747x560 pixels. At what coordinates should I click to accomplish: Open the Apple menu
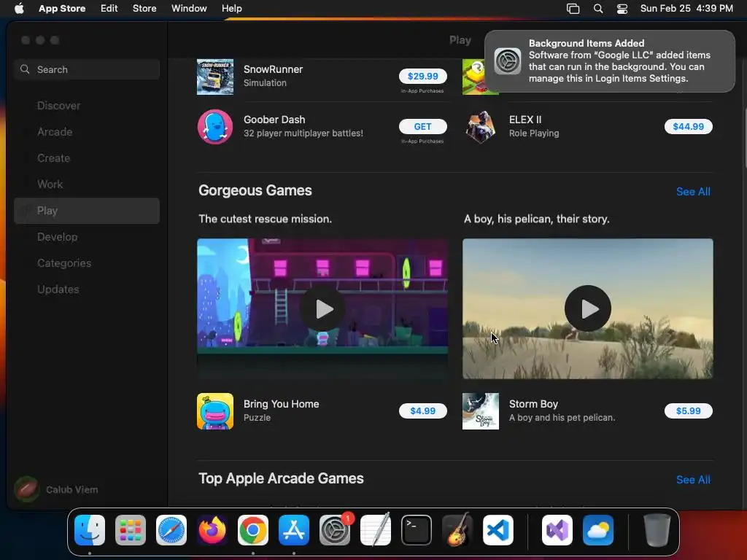click(19, 9)
